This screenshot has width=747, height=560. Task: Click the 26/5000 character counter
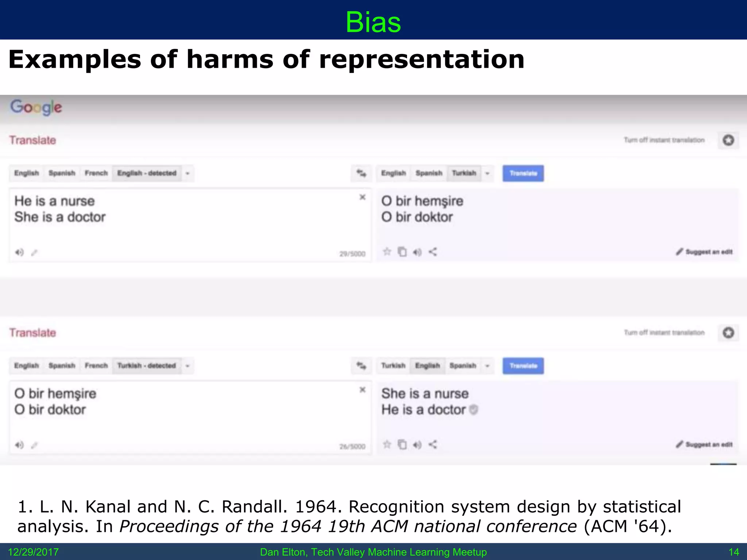tap(352, 446)
